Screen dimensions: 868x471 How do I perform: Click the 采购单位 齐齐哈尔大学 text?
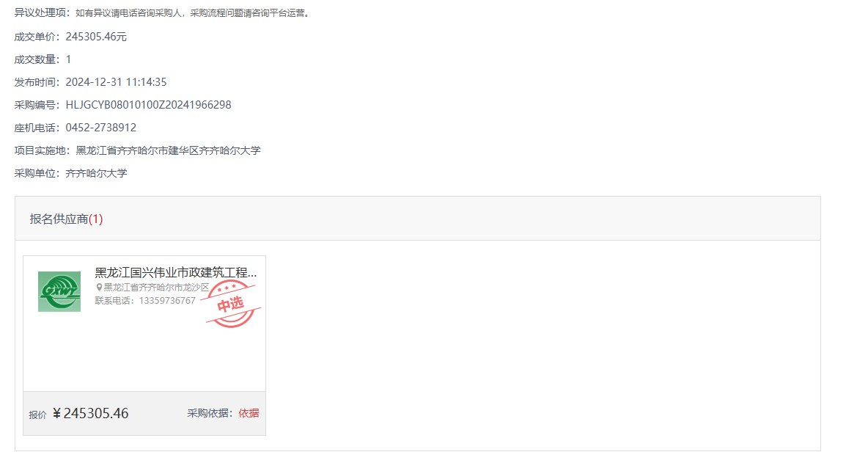[x=71, y=173]
